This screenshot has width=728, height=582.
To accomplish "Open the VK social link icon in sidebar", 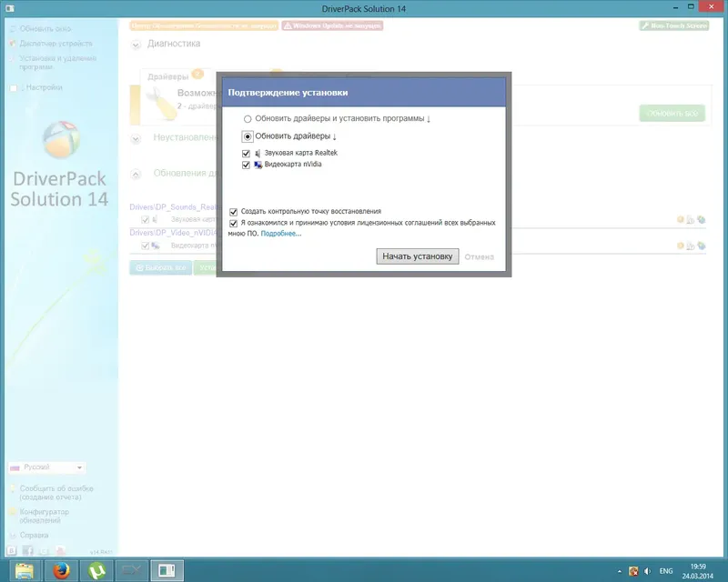I will click(12, 550).
